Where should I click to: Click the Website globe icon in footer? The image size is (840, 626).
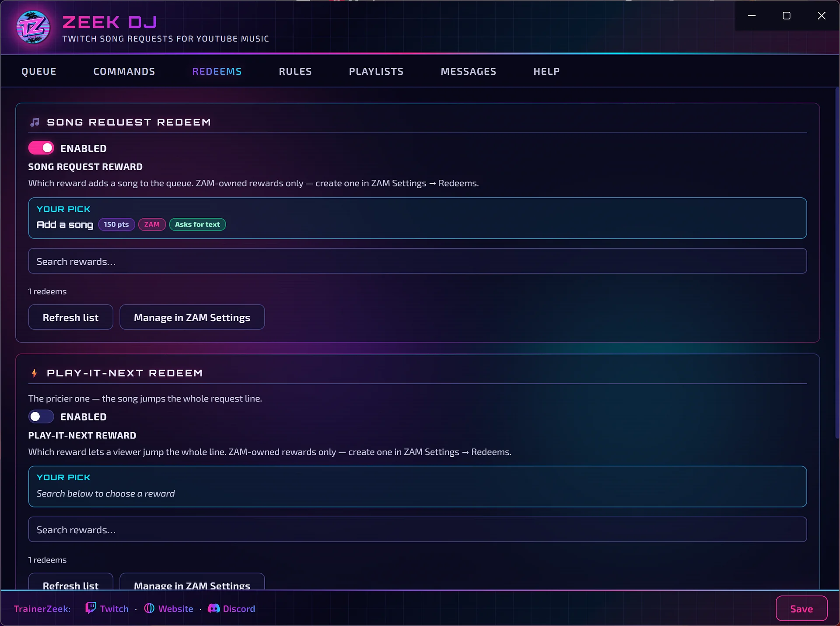click(x=149, y=609)
